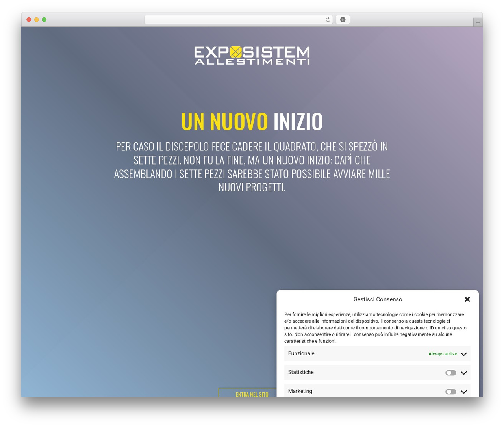The height and width of the screenshot is (427, 504).
Task: Enable the Marketing consent switch
Action: pos(451,392)
